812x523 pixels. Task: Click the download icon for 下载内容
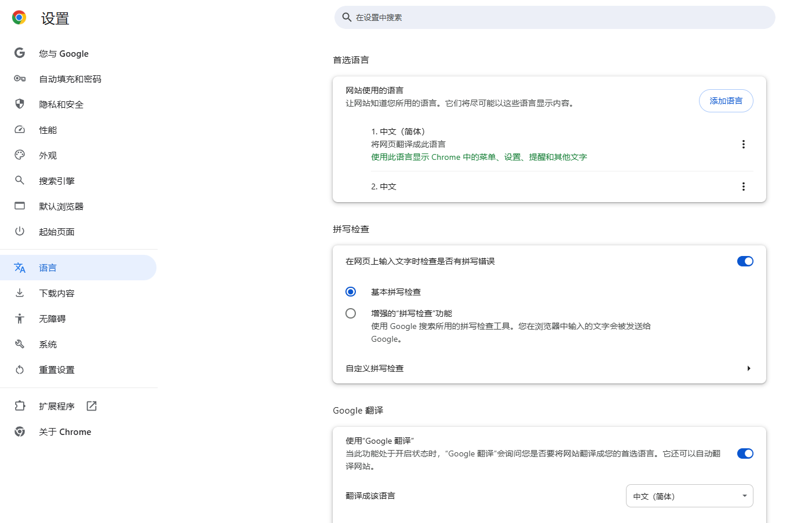tap(20, 293)
